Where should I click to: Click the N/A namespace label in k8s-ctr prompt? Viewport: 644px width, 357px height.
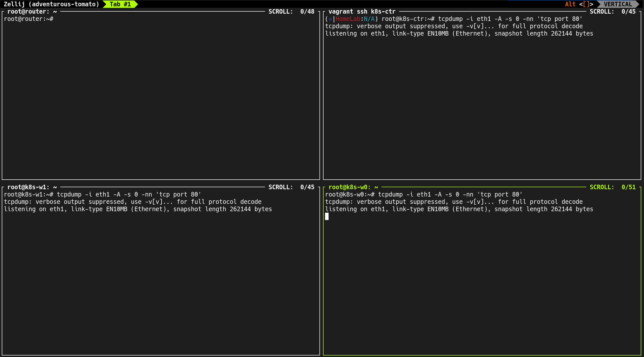click(x=369, y=19)
